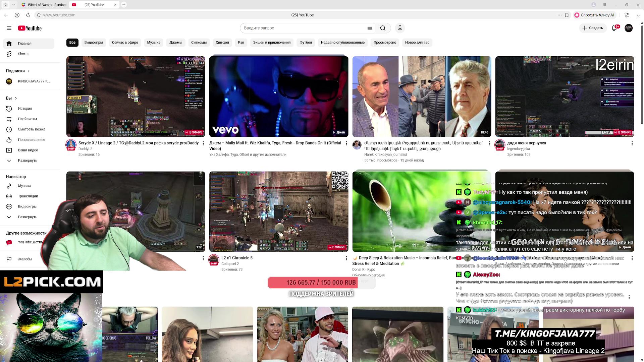644x362 pixels.
Task: Click into the YouTube search field
Action: coord(302,28)
